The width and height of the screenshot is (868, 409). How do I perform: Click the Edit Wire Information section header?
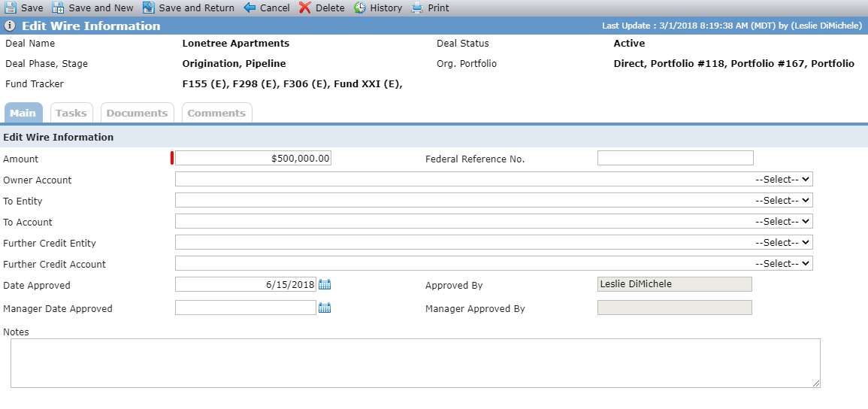(58, 138)
